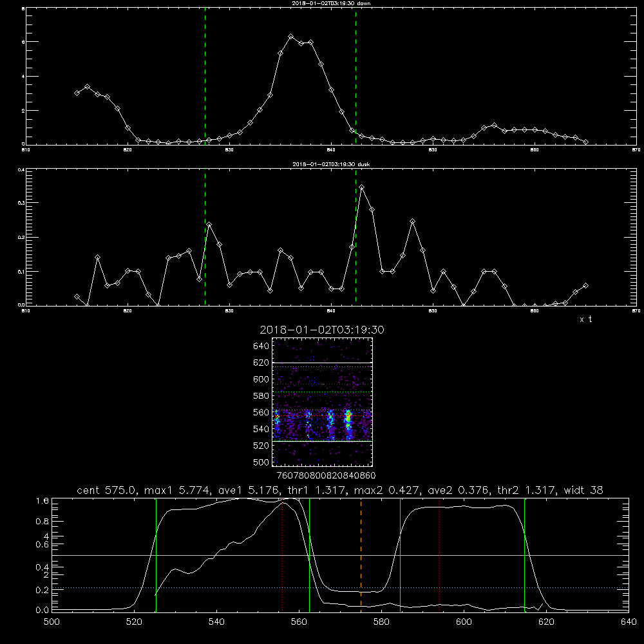Click the solid green line near 562 in bottom plot
Viewport: 644px width, 644px height.
click(x=309, y=554)
